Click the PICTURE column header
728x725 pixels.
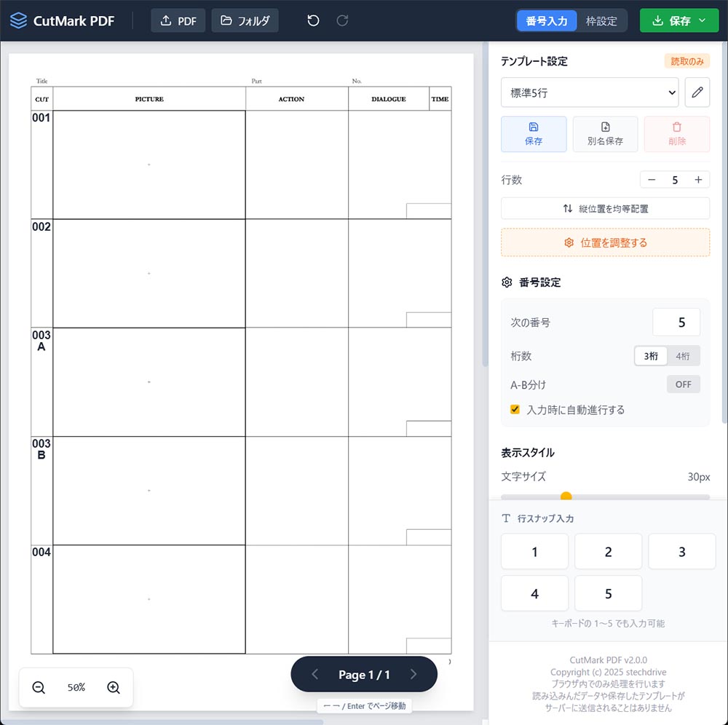coord(149,99)
